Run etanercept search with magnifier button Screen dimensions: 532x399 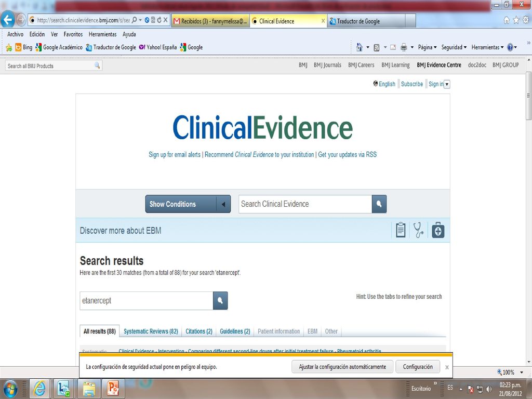click(220, 301)
